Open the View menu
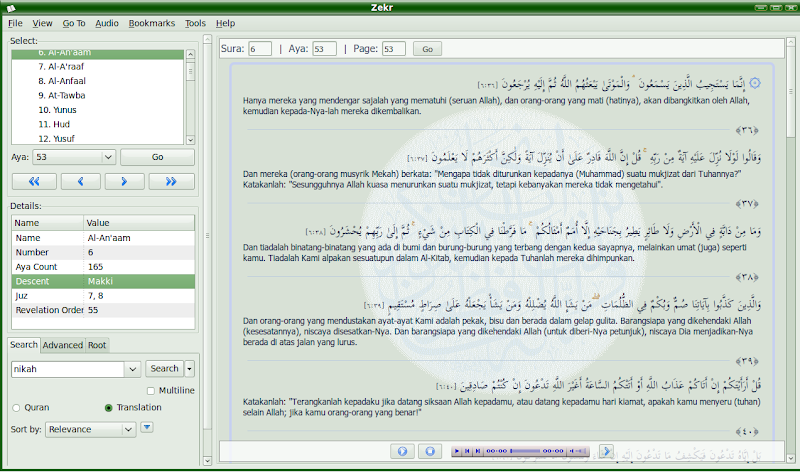The width and height of the screenshot is (800, 472). pos(42,23)
